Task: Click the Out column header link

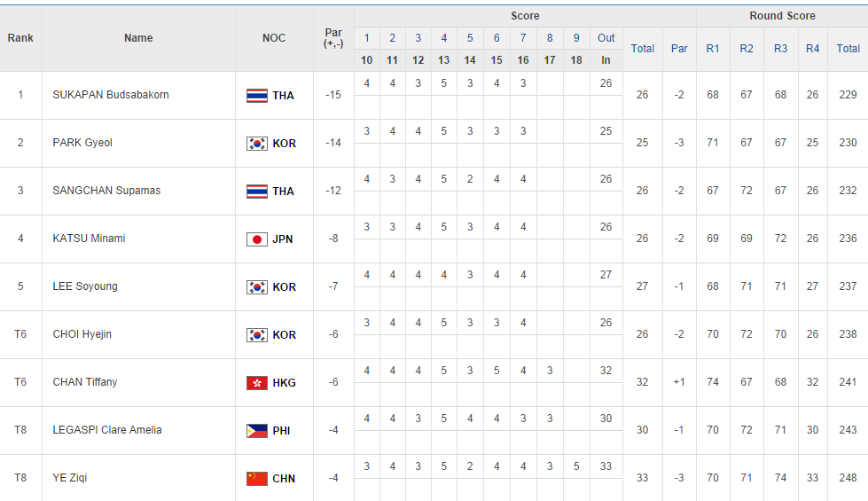Action: [606, 38]
